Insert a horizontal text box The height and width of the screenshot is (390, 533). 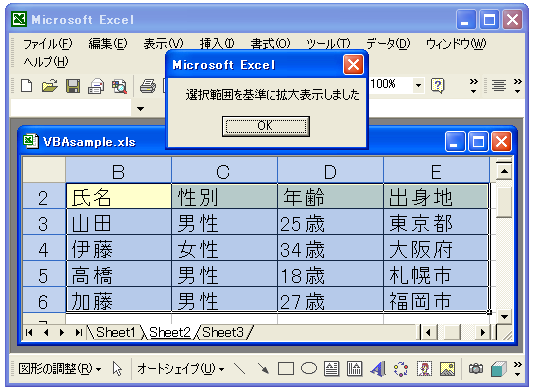[x=331, y=369]
